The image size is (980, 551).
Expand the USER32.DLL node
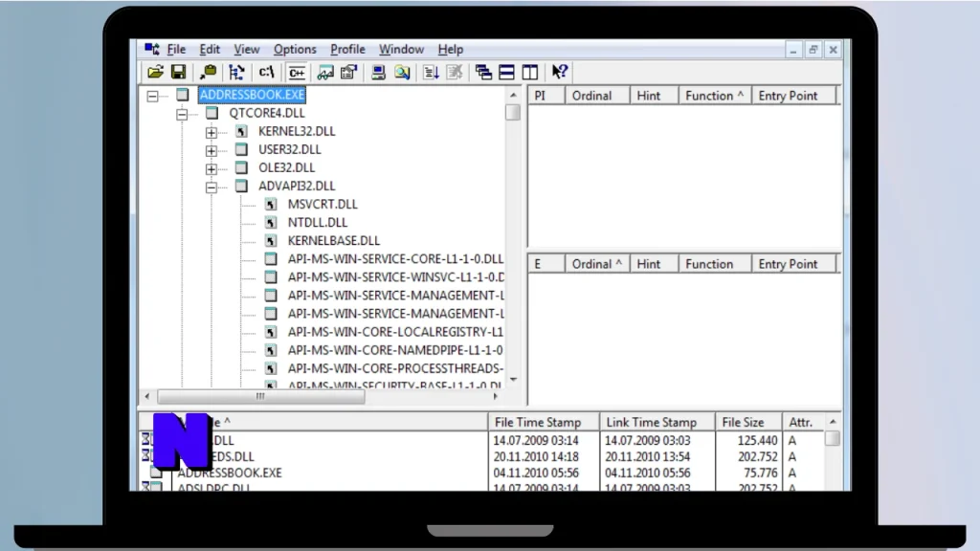coord(212,150)
